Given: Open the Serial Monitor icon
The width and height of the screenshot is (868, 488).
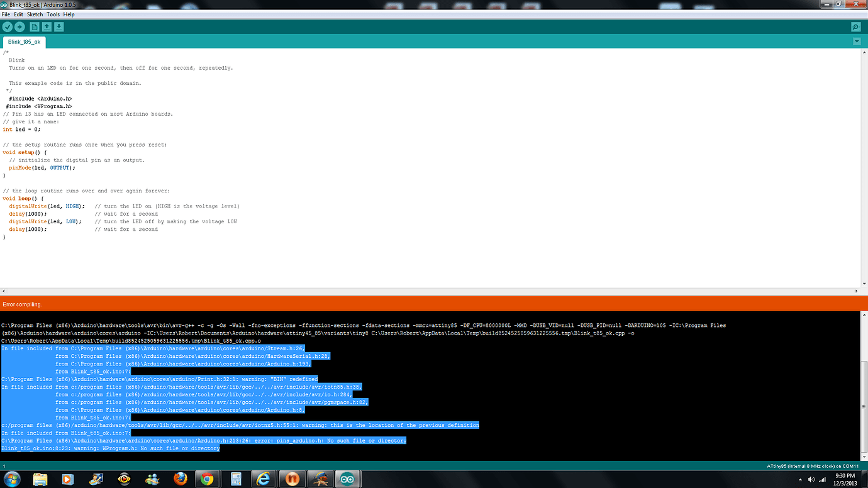Looking at the screenshot, I should coord(855,27).
